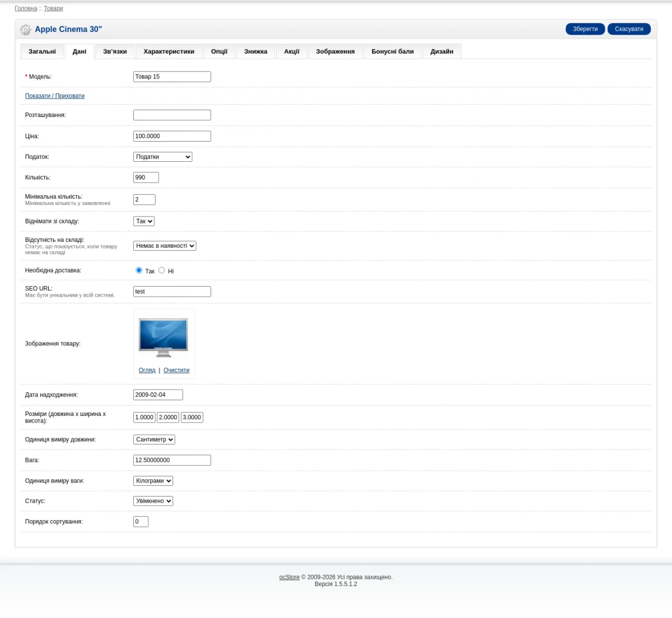Focus the Ціна input field
The width and height of the screenshot is (672, 618).
tap(172, 136)
